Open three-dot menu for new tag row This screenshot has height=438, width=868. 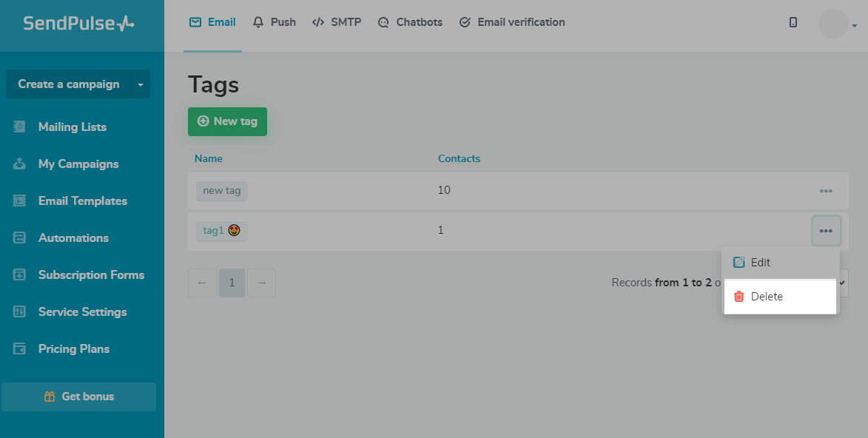tap(826, 191)
